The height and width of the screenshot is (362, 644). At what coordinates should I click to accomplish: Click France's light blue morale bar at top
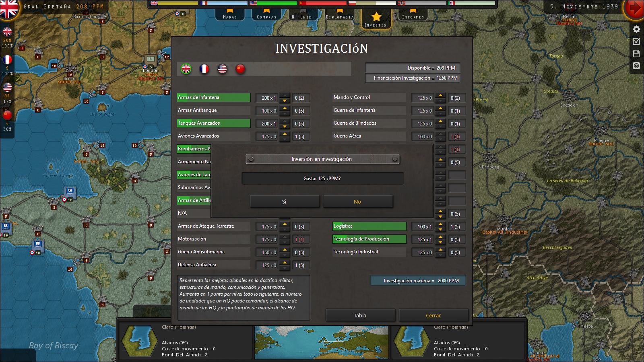click(x=227, y=3)
